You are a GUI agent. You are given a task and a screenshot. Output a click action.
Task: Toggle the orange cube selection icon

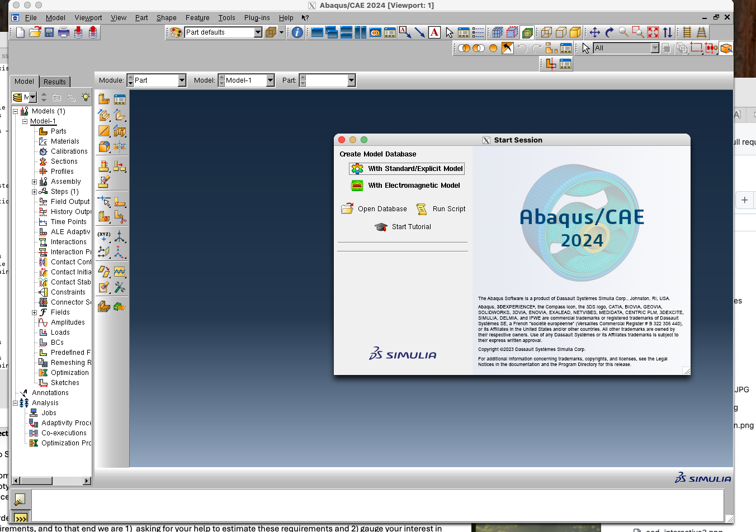pos(726,48)
